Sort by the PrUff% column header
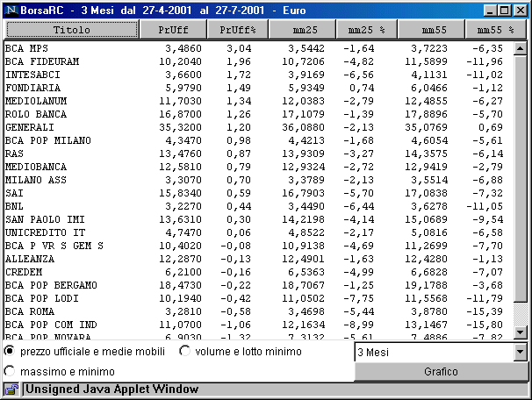The height and width of the screenshot is (400, 532). (238, 30)
